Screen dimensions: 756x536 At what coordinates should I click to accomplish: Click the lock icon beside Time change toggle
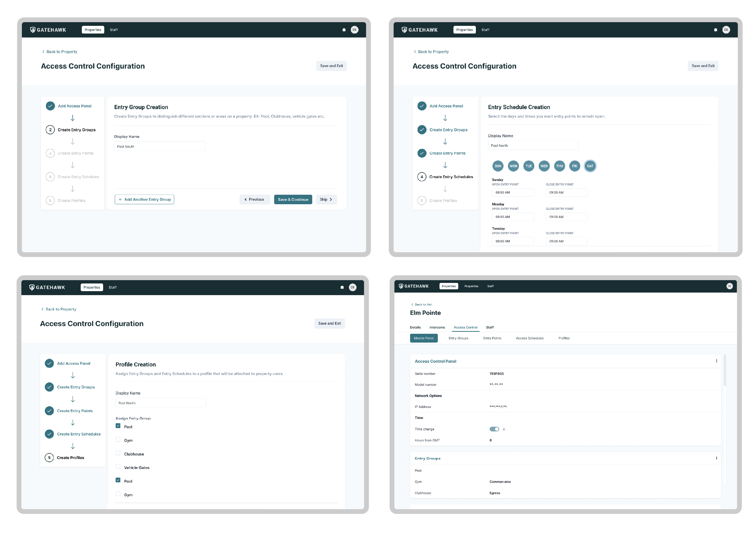tap(504, 429)
